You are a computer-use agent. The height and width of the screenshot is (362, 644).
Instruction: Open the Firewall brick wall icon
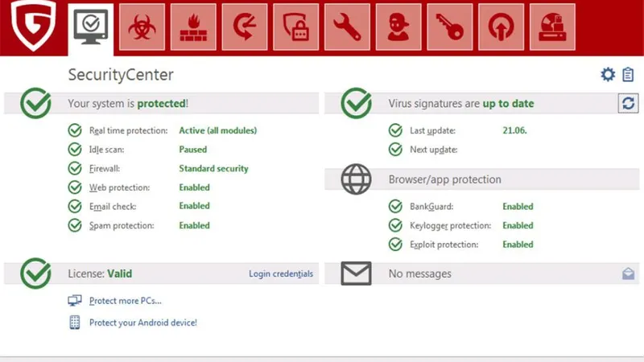(x=193, y=27)
